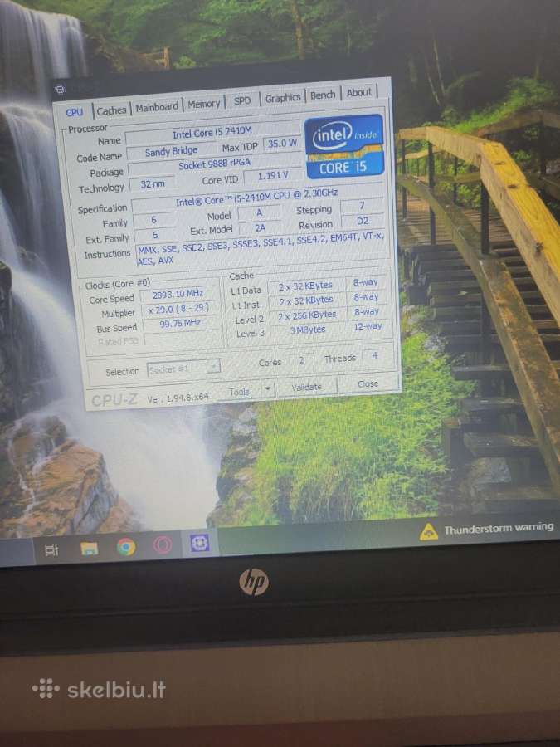This screenshot has width=560, height=747.
Task: Click the 99.76 MHz bus speed value
Action: [x=180, y=323]
